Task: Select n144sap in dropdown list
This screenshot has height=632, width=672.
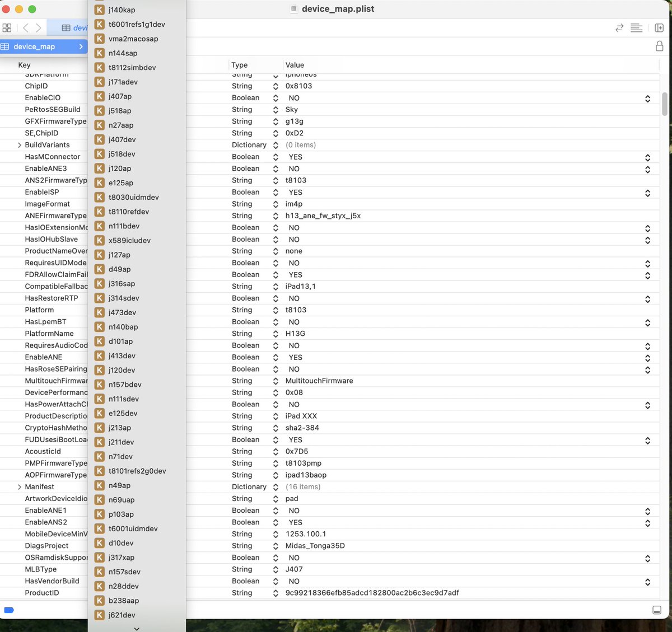Action: coord(137,53)
